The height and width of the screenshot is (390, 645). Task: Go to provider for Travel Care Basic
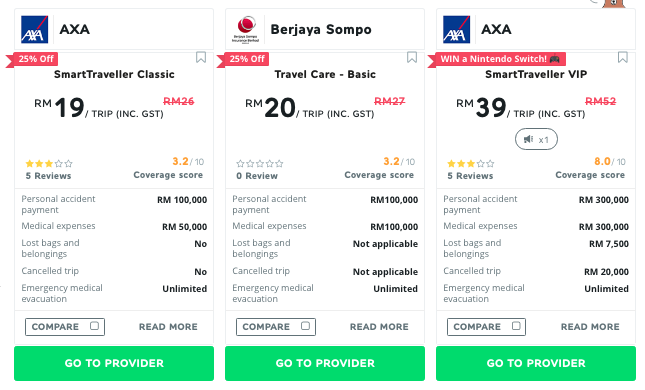click(325, 363)
